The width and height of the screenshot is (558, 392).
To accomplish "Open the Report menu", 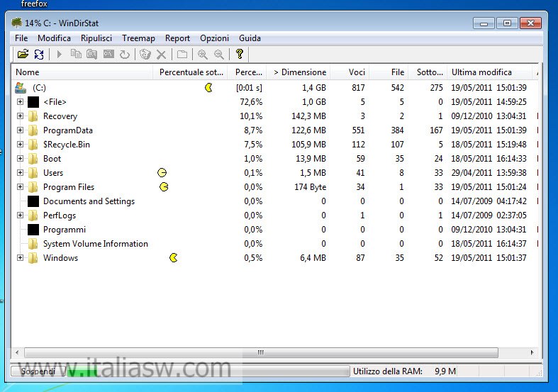I will 177,38.
